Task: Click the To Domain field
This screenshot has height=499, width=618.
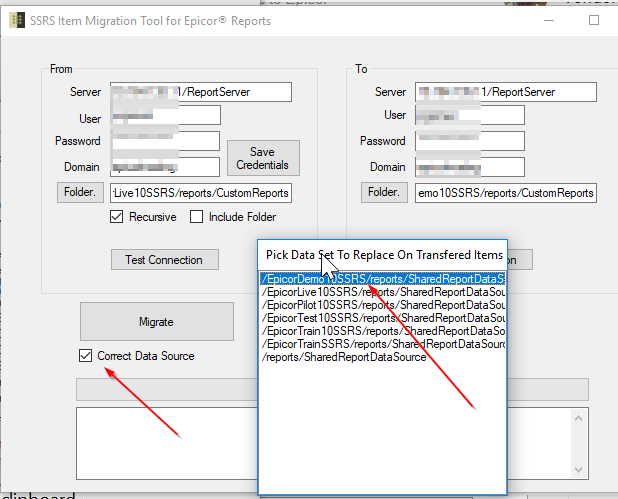Action: click(x=470, y=167)
